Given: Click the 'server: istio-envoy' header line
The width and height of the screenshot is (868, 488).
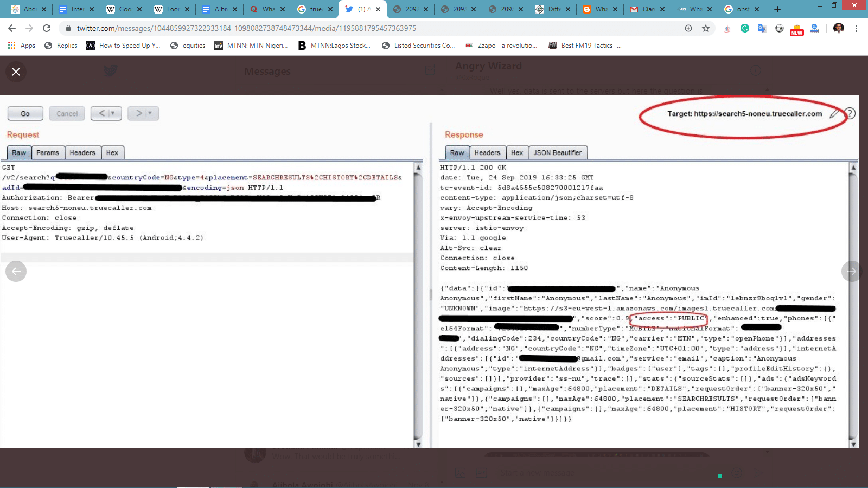Looking at the screenshot, I should tap(482, 228).
